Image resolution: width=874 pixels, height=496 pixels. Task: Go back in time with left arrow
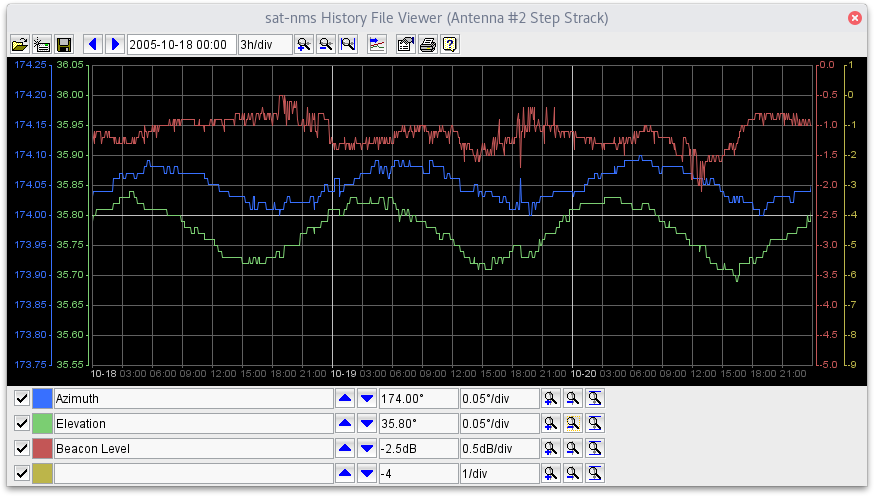(x=93, y=44)
